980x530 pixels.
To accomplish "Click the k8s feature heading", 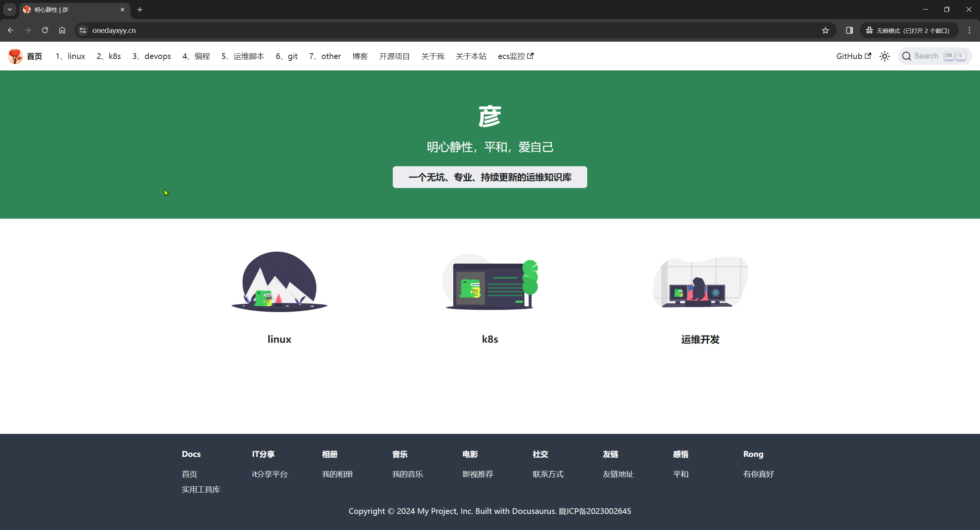I will point(490,339).
